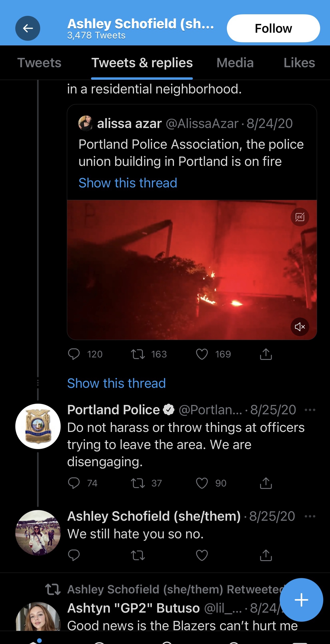Switch to the Tweets tab
This screenshot has height=644, width=330.
(39, 63)
